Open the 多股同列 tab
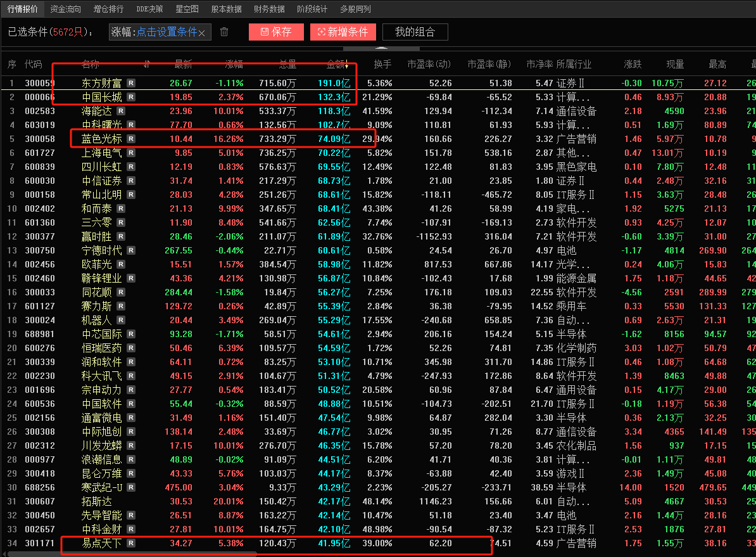 [355, 9]
